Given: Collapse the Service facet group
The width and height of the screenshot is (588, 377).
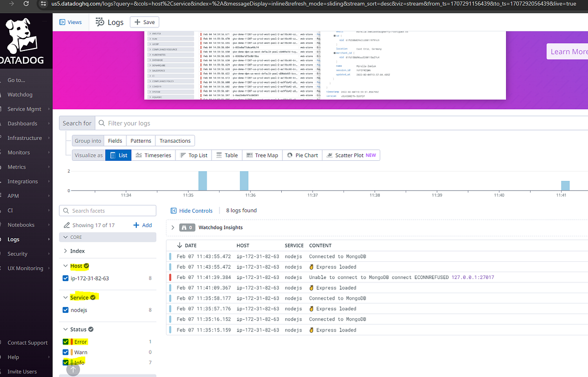Looking at the screenshot, I should pyautogui.click(x=67, y=297).
